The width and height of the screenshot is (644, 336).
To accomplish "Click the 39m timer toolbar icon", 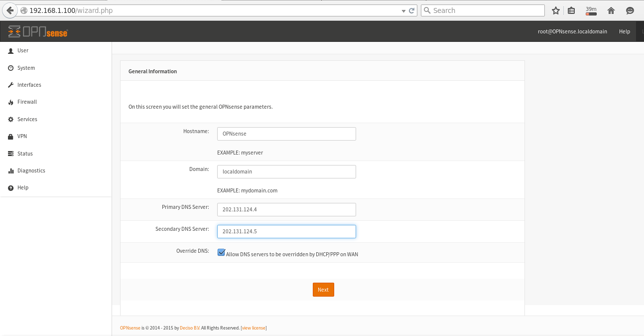I will 591,10.
